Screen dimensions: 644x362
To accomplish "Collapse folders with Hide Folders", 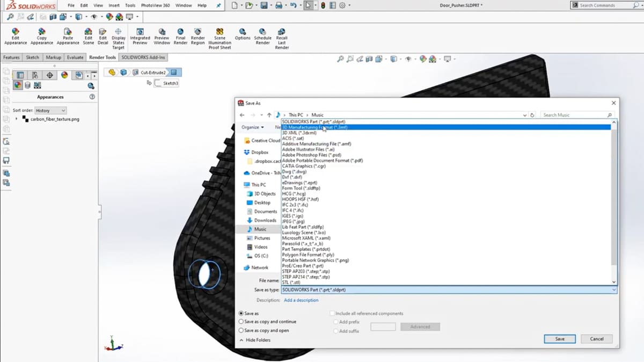I will [254, 340].
